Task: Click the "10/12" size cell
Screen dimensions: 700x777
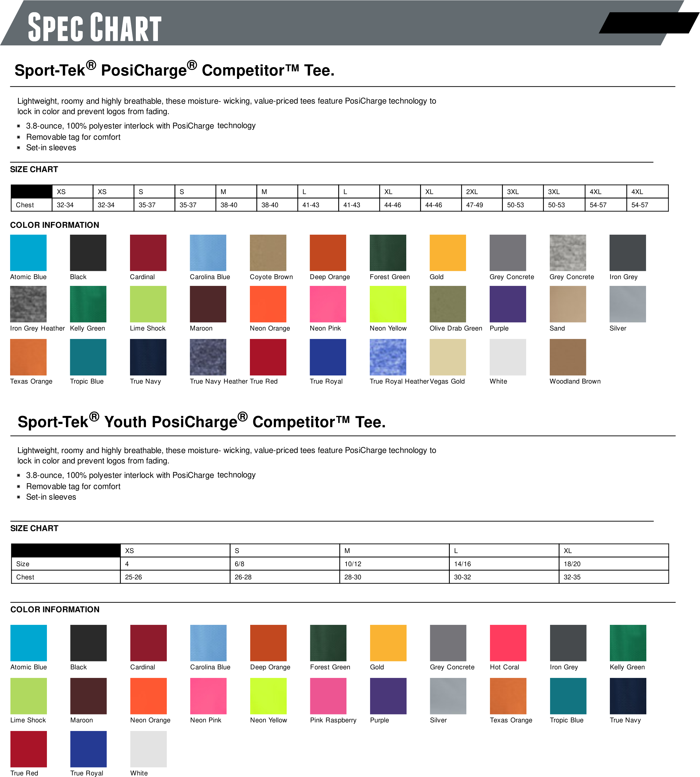Action: (x=394, y=564)
